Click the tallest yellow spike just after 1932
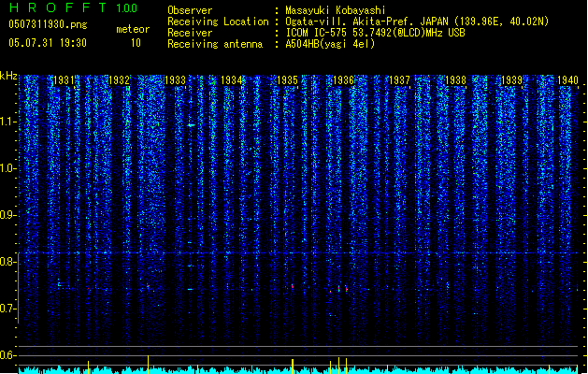The height and width of the screenshot is (374, 588). [148, 365]
